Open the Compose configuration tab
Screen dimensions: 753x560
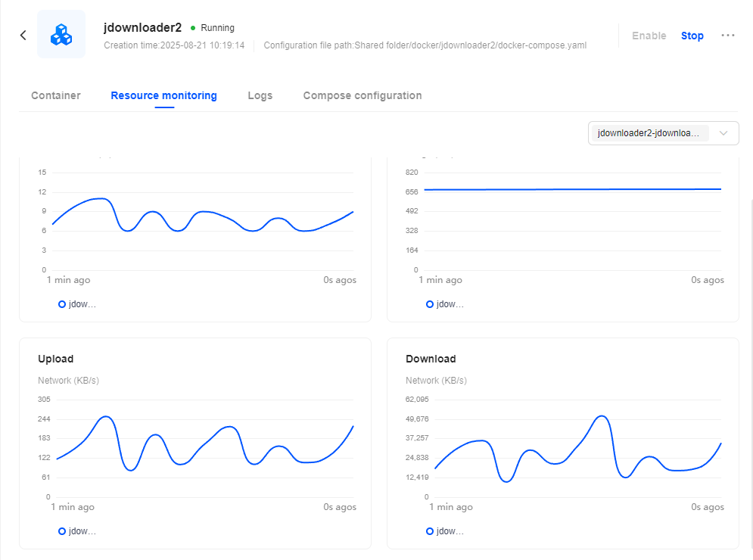coord(362,95)
